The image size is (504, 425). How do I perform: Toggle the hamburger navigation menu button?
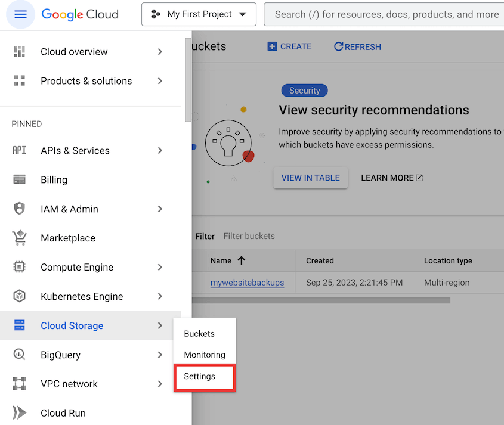tap(20, 14)
